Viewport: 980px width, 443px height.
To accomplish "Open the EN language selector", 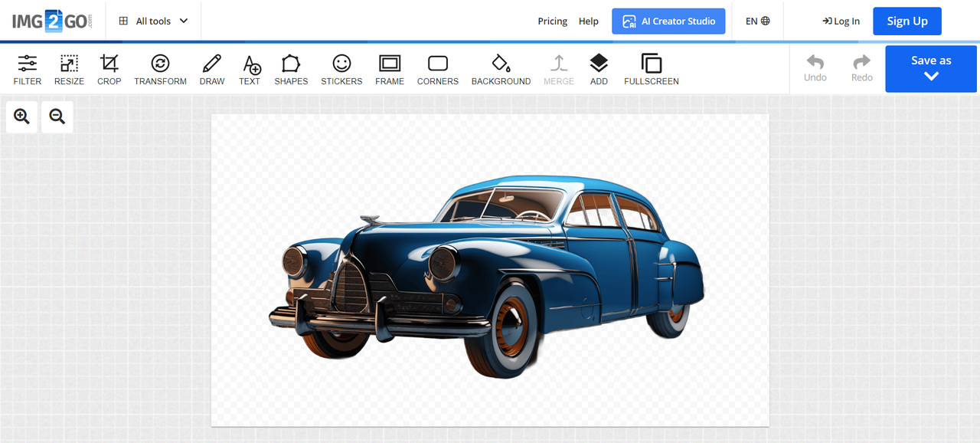I will tap(757, 21).
